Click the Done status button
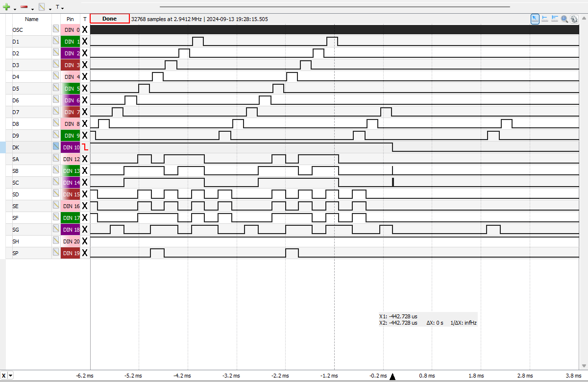588x382 pixels. 110,19
